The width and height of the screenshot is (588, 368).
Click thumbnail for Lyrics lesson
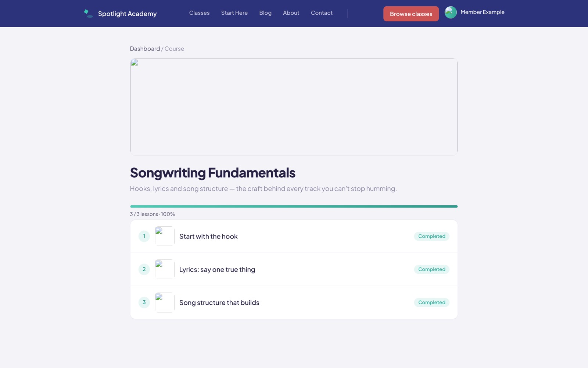[x=164, y=269]
